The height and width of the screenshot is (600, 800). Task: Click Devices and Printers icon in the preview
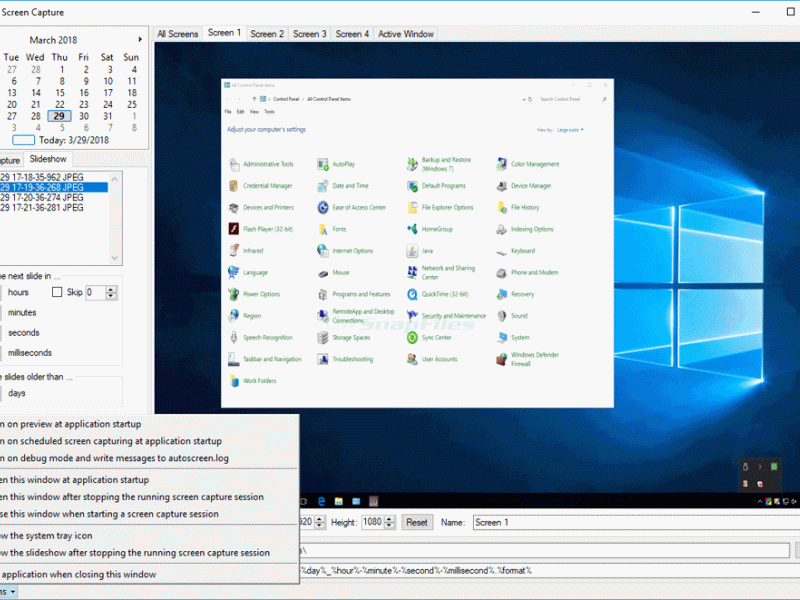click(x=234, y=208)
